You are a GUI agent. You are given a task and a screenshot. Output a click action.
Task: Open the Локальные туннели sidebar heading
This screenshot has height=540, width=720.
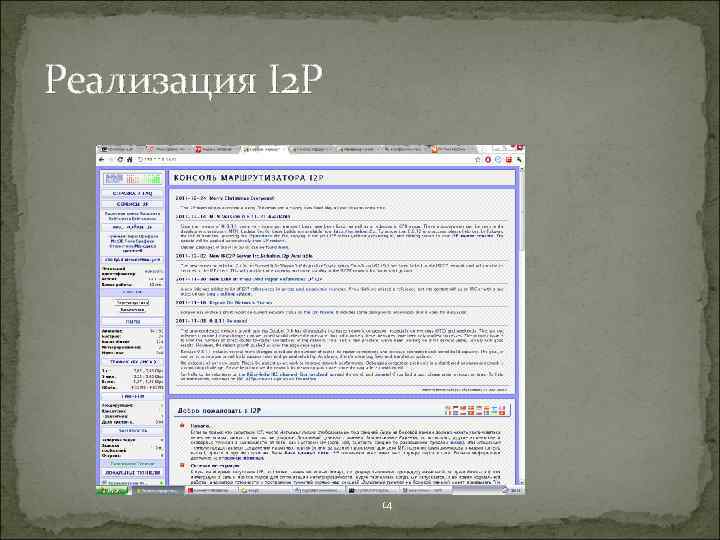pyautogui.click(x=132, y=472)
